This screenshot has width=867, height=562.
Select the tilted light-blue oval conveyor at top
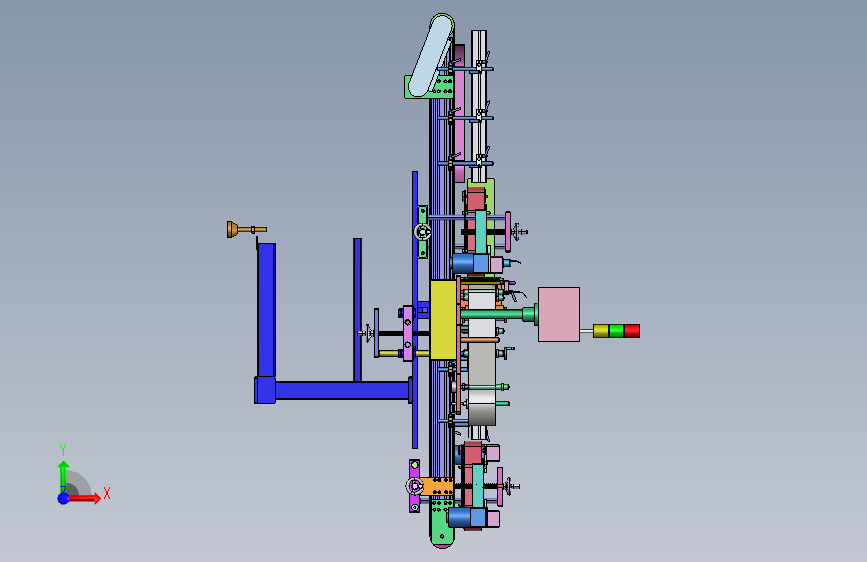point(431,55)
